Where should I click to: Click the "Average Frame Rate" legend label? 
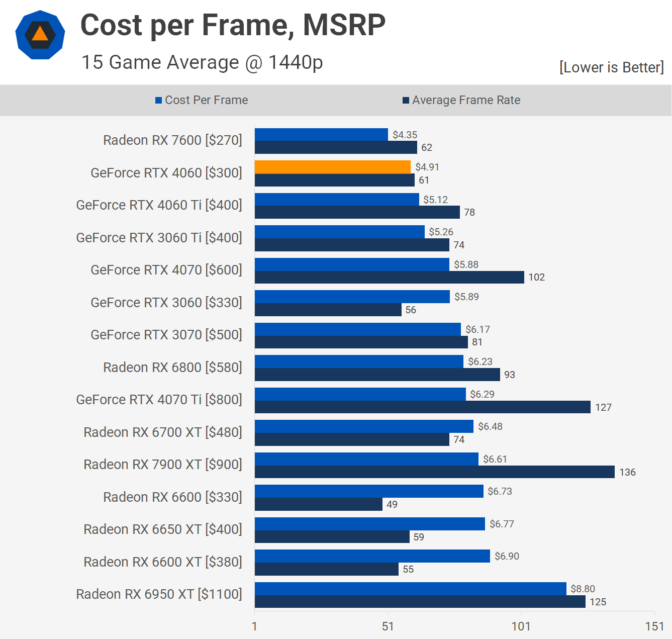point(466,100)
